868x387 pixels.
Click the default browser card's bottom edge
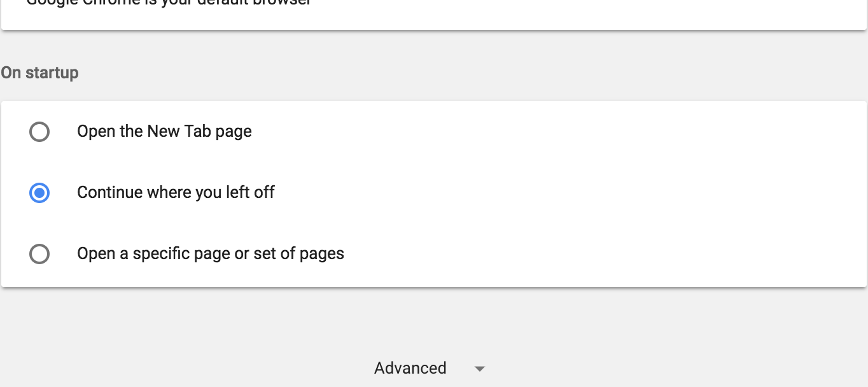434,28
